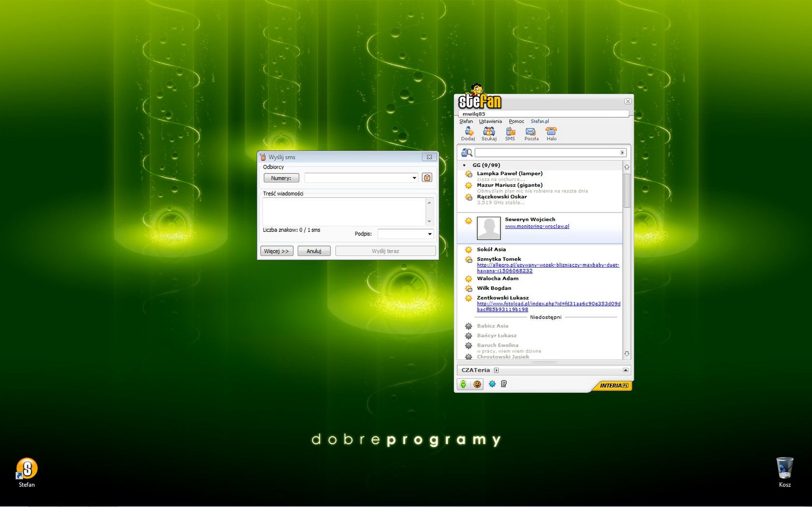Click the Numery: button
Image resolution: width=812 pixels, height=507 pixels.
pos(281,178)
